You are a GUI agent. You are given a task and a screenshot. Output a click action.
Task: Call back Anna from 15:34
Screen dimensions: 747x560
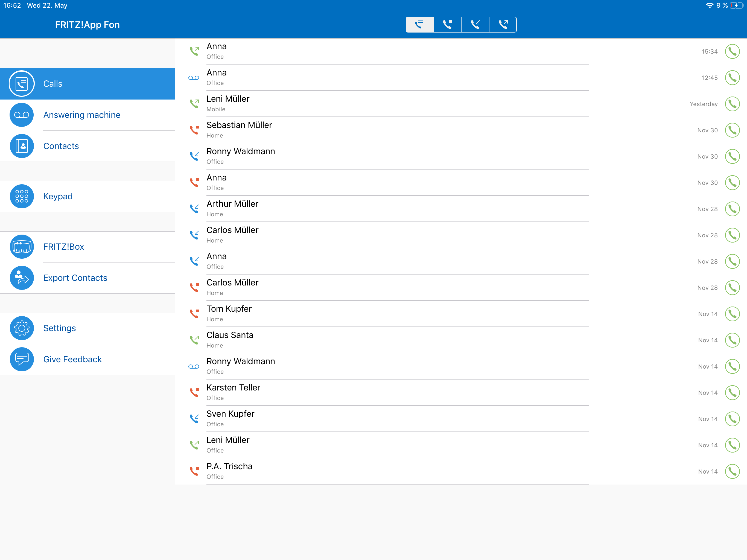pos(732,51)
